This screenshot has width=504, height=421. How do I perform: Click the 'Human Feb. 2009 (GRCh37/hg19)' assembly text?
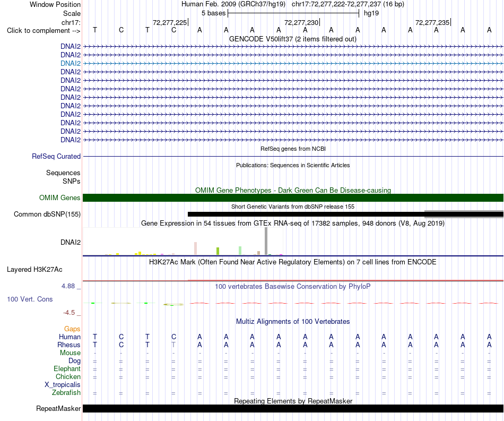[233, 4]
